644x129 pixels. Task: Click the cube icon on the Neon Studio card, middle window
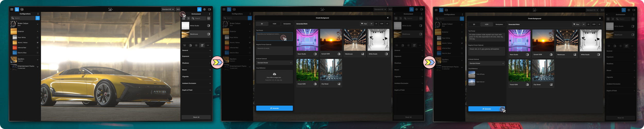[x=315, y=54]
